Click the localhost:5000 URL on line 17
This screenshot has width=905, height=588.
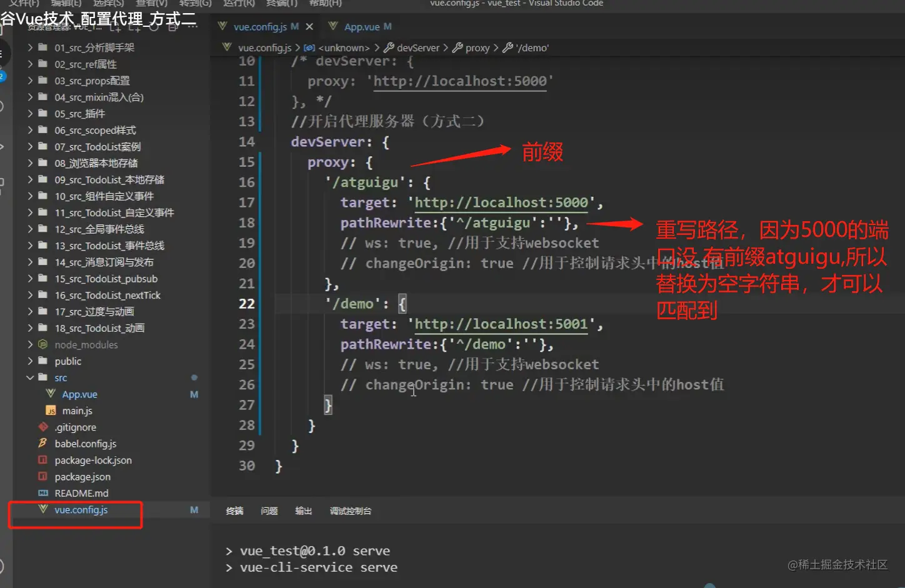coord(501,202)
